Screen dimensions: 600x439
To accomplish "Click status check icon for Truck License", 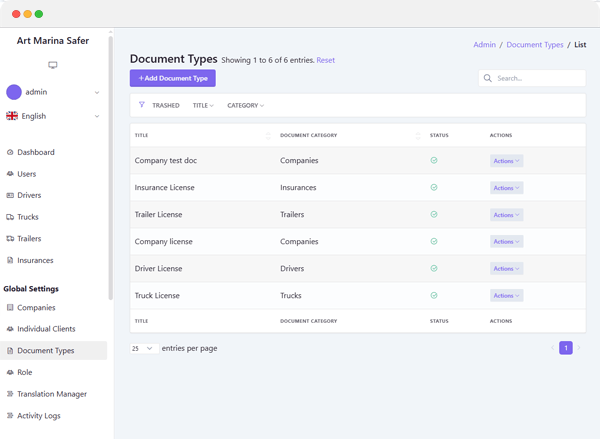I will tap(434, 295).
